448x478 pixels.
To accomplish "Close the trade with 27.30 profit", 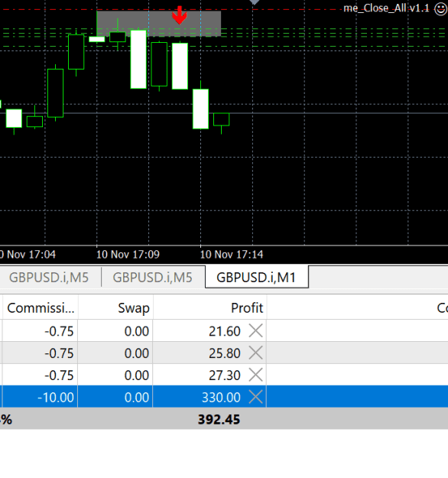I will click(x=255, y=375).
